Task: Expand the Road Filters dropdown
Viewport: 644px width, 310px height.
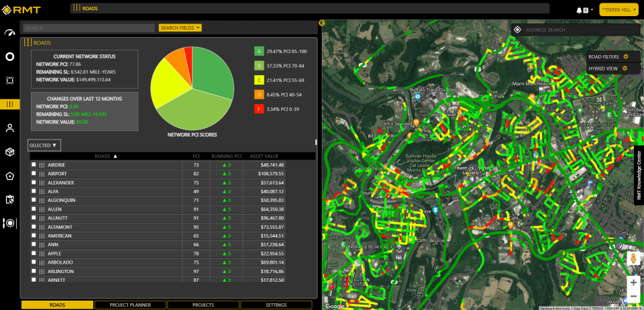Action: tap(608, 57)
